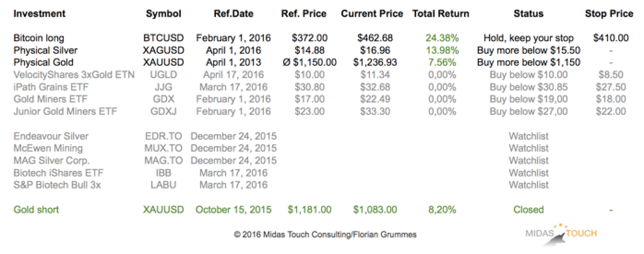The width and height of the screenshot is (644, 254).
Task: Click the XAGUSD symbol for Physical Silver
Action: [x=163, y=51]
